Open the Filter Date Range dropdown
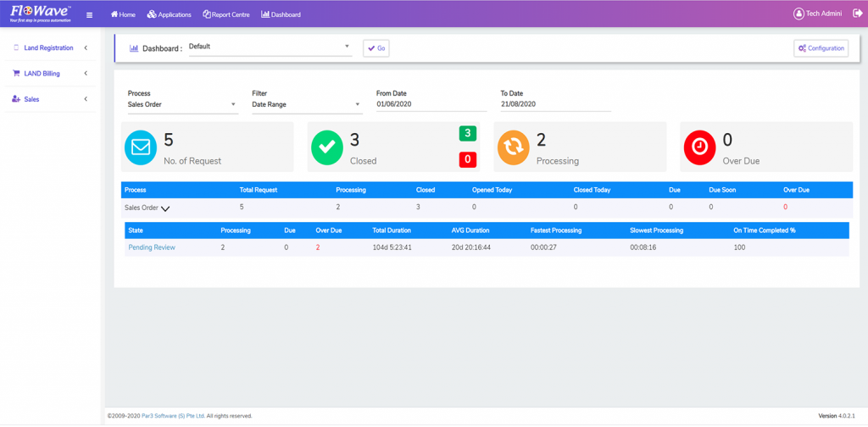The width and height of the screenshot is (868, 427). point(307,104)
